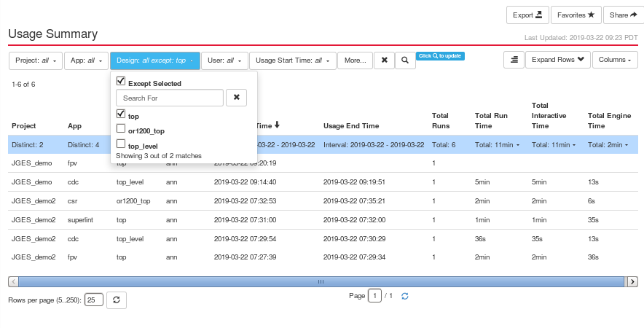Image resolution: width=644 pixels, height=328 pixels.
Task: Uncheck the top design checkbox
Action: [121, 114]
